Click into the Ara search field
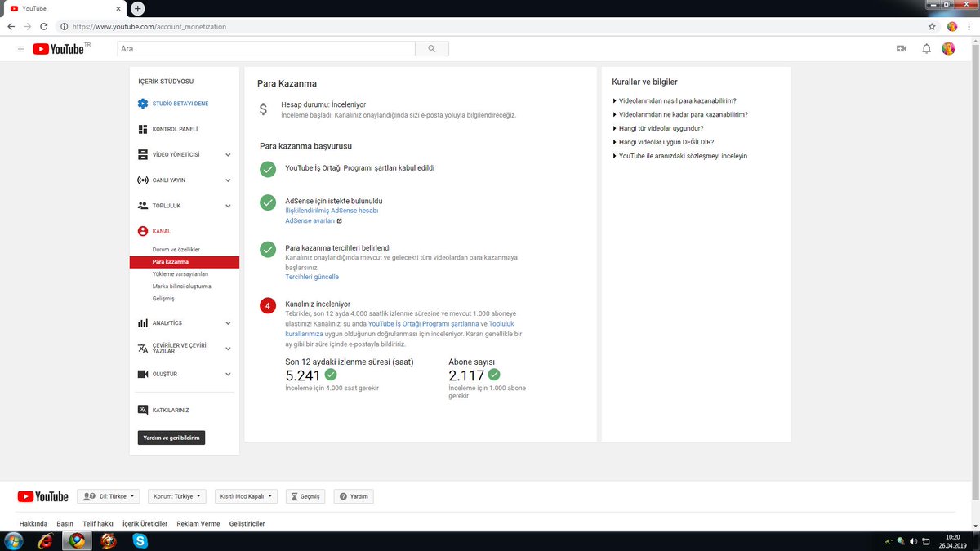This screenshot has width=980, height=551. tap(266, 49)
